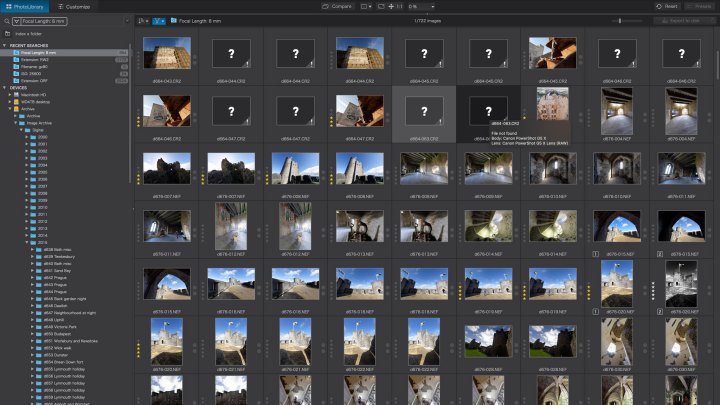Image resolution: width=720 pixels, height=405 pixels.
Task: Collapse the 2015 folder
Action: [27, 242]
